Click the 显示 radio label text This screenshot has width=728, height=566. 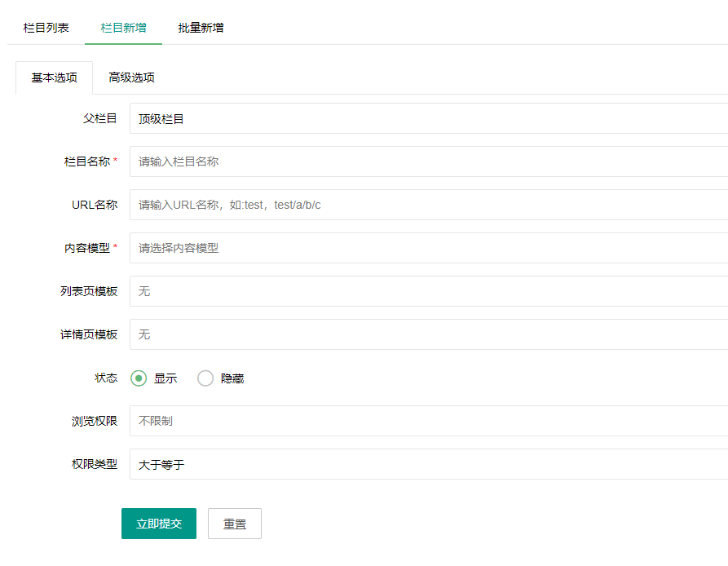click(165, 379)
